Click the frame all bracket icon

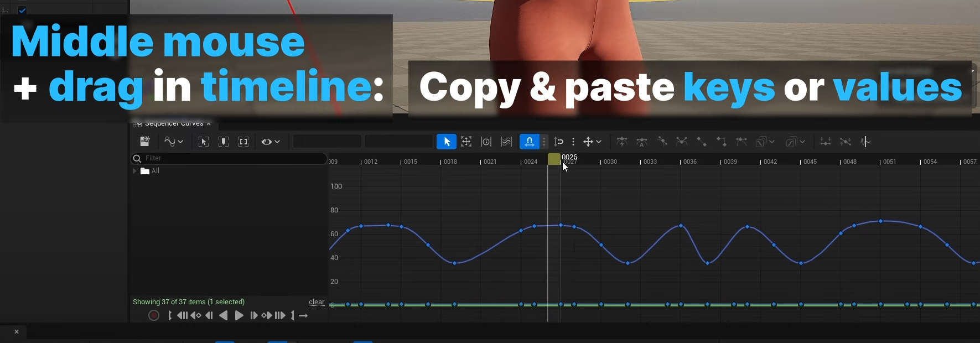243,142
